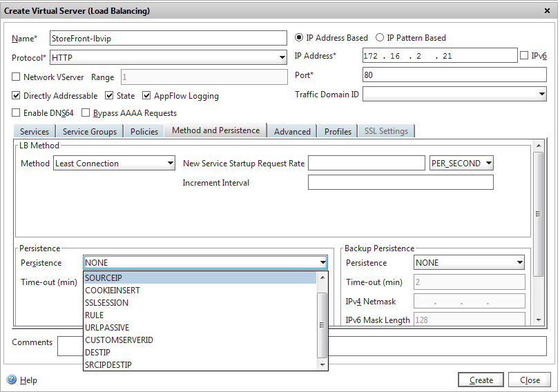Screen dimensions: 560x392
Task: Click tab panel scroll up arrow
Action: point(538,146)
